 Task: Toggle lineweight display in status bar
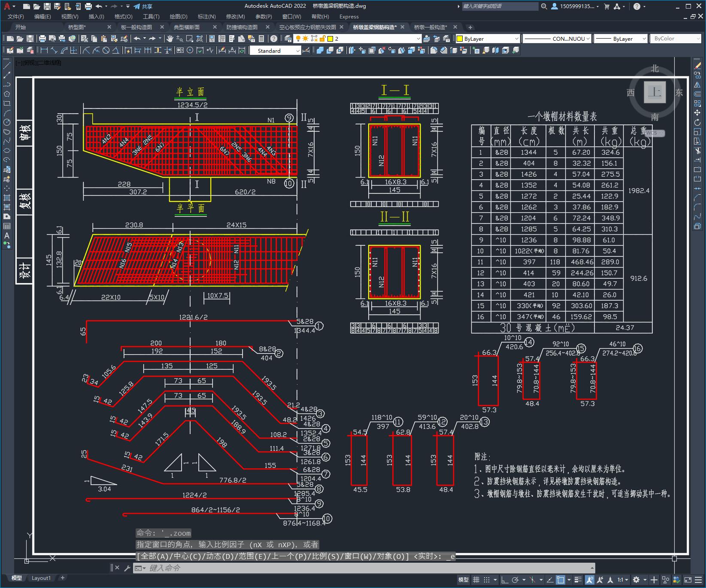click(579, 580)
